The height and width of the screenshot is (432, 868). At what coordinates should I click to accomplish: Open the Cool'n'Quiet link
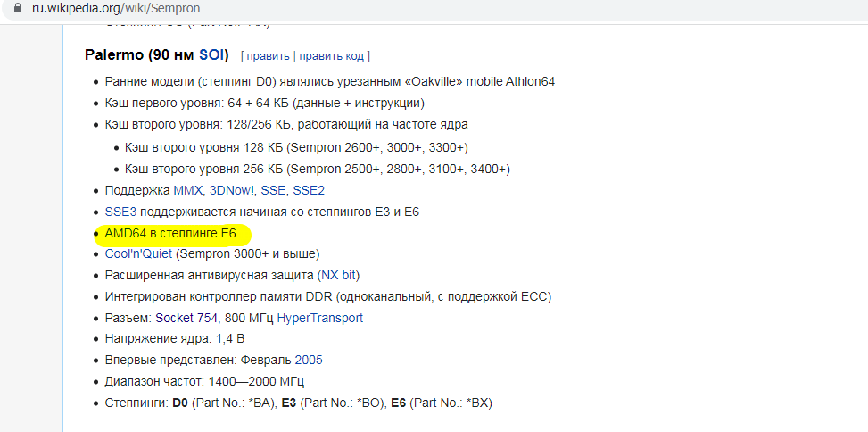(x=138, y=254)
